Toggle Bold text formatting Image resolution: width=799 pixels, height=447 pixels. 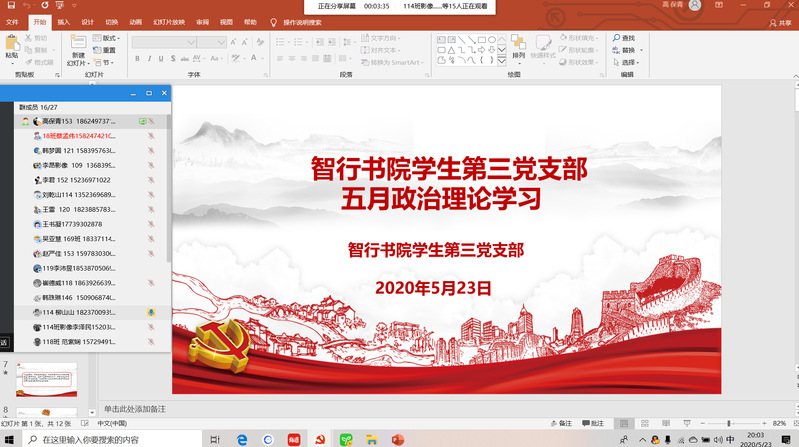[137, 61]
